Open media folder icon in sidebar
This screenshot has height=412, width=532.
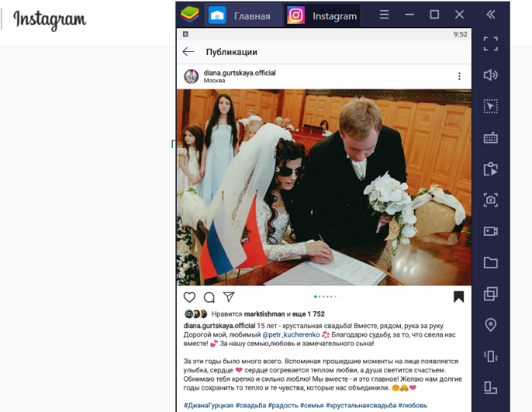point(491,262)
